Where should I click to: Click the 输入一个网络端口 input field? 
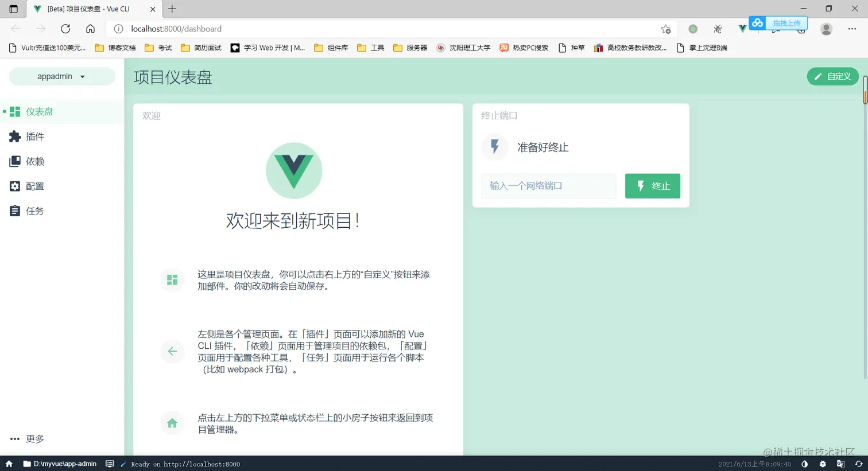pyautogui.click(x=548, y=185)
